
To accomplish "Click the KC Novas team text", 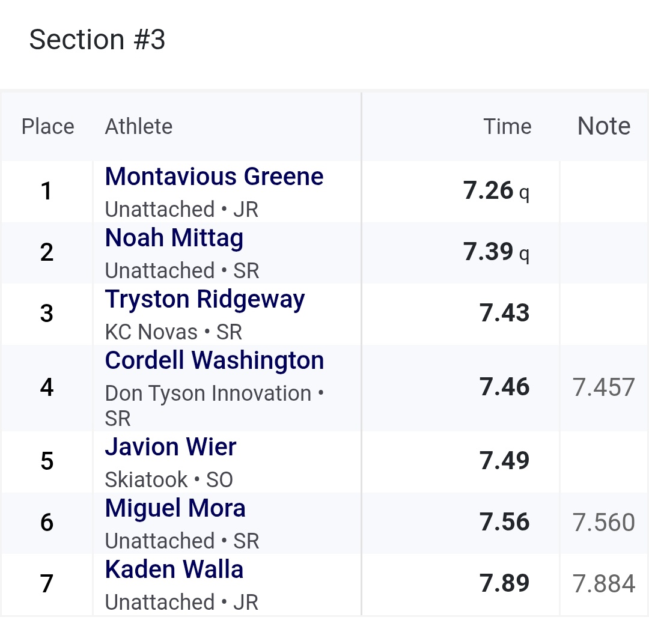I will pyautogui.click(x=151, y=332).
